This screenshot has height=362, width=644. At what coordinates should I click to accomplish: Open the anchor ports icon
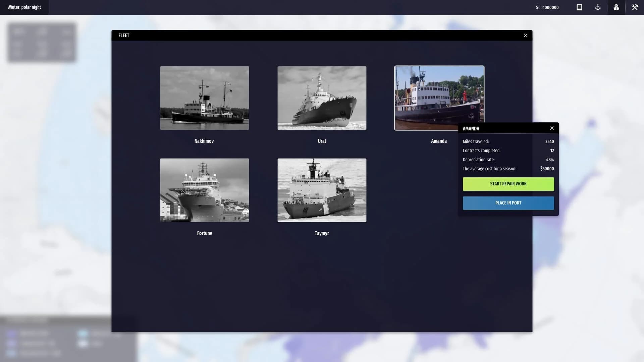click(598, 7)
